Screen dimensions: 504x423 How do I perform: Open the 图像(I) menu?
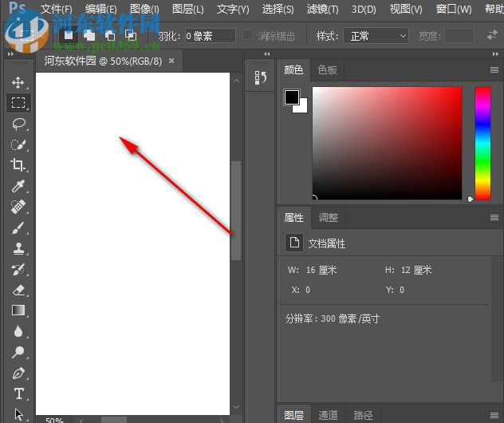[x=144, y=9]
